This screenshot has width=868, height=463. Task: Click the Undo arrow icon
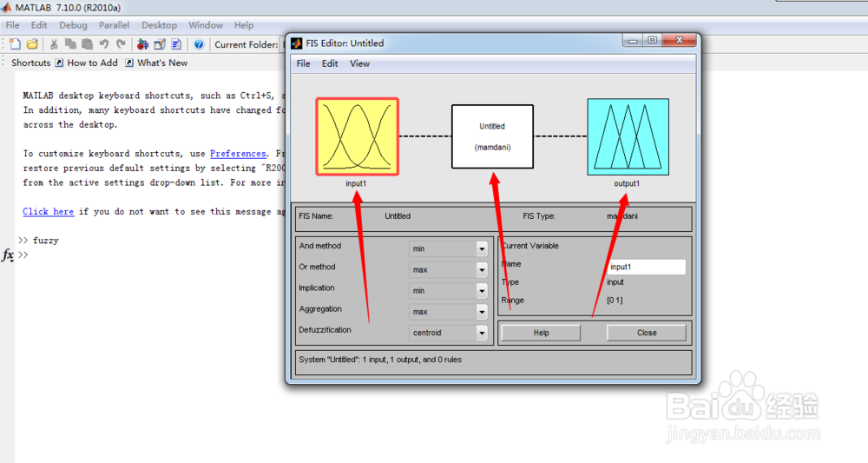tap(103, 44)
